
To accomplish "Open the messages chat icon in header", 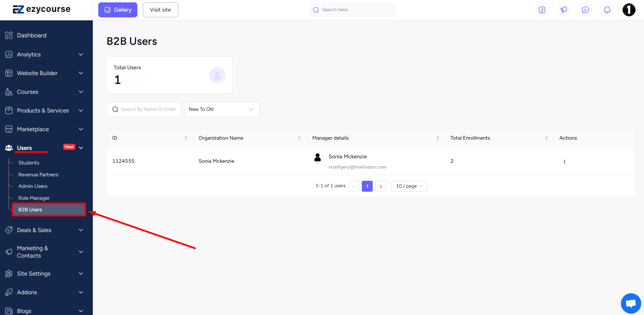I will (586, 10).
